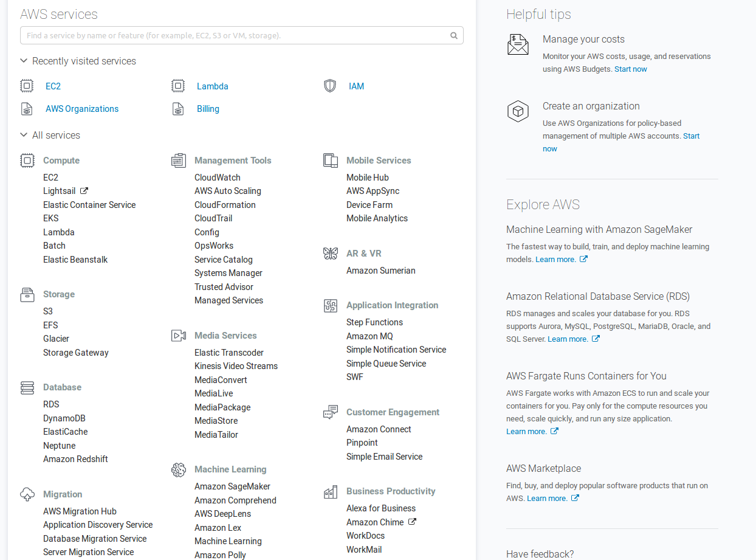756x560 pixels.
Task: Open the CloudWatch service
Action: pos(218,178)
